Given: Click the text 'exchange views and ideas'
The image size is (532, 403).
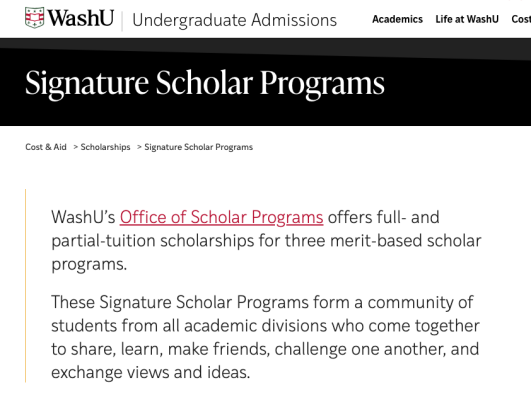Looking at the screenshot, I should pyautogui.click(x=149, y=372).
